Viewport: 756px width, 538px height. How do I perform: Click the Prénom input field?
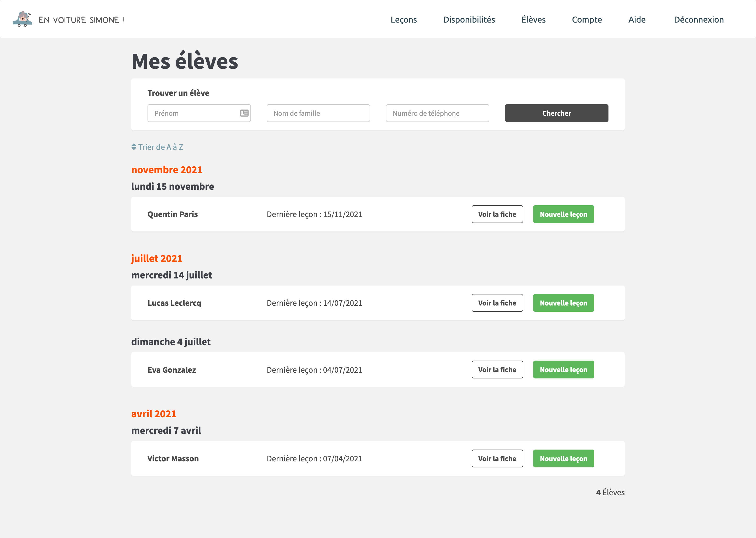(199, 113)
